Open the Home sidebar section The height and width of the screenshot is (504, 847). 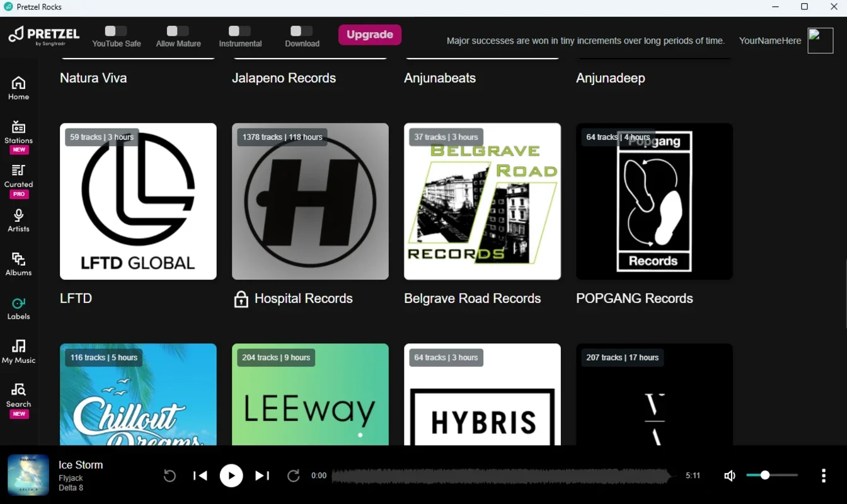(18, 88)
